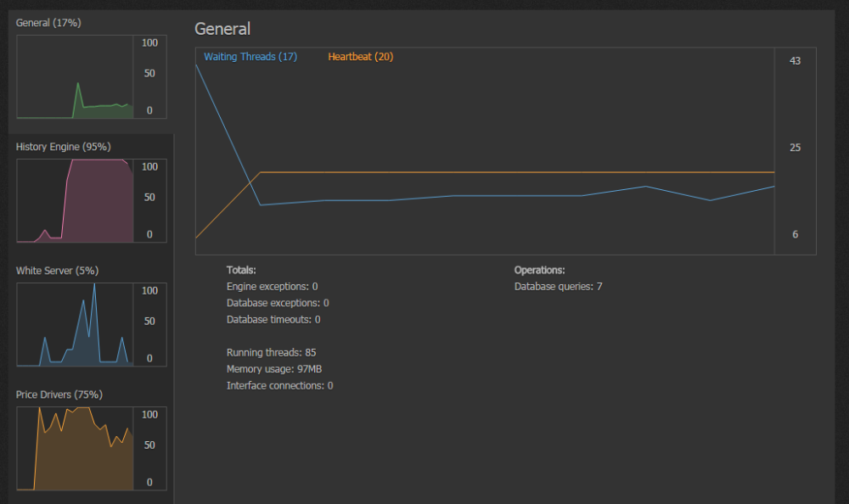Click the Interface connections: 0 stat
Screen dimensions: 849x504
point(279,386)
